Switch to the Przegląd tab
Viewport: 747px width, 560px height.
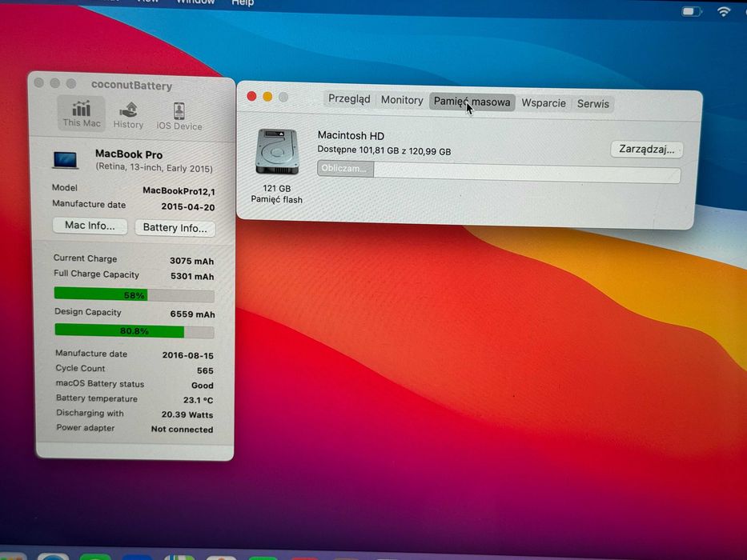349,99
